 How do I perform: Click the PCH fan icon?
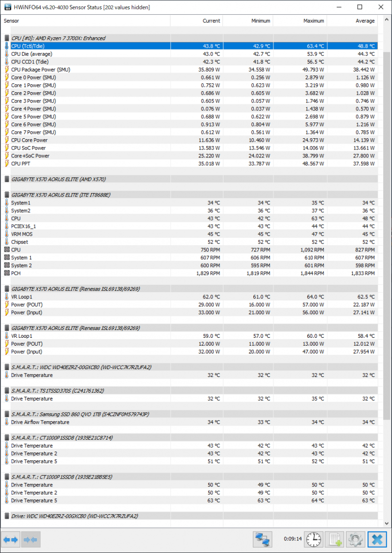click(7, 274)
